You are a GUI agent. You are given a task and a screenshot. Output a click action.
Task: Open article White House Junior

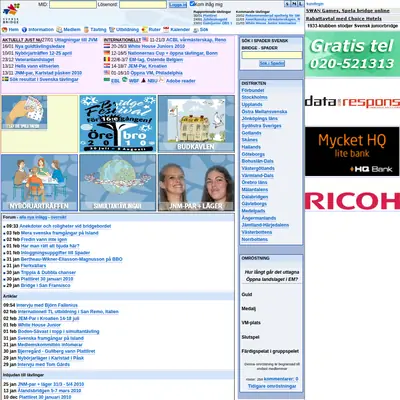point(39,325)
